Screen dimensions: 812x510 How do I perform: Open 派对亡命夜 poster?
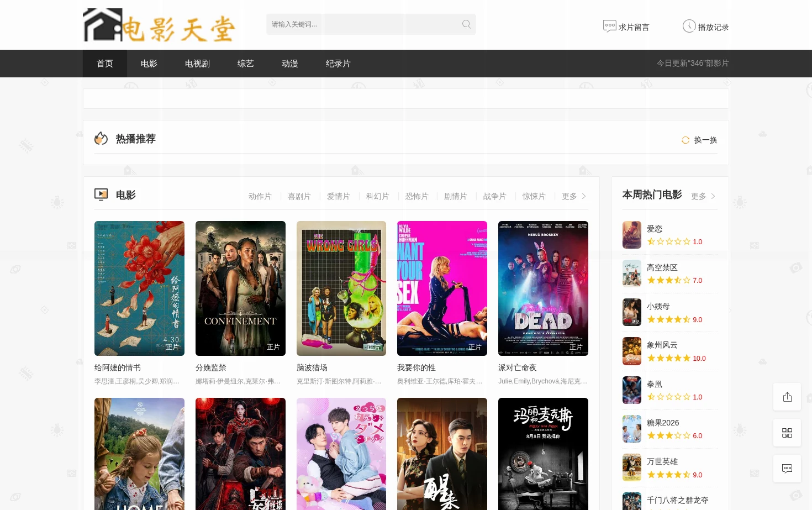[543, 288]
